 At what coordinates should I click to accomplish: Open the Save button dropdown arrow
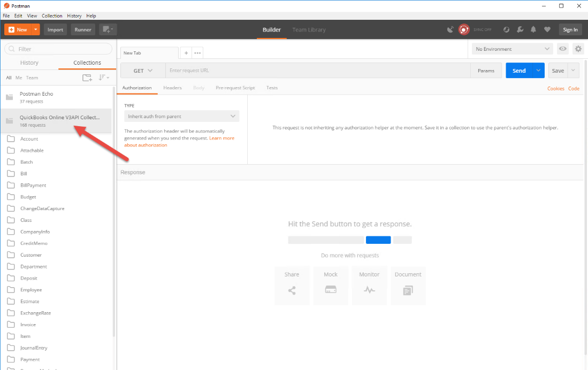pos(573,71)
